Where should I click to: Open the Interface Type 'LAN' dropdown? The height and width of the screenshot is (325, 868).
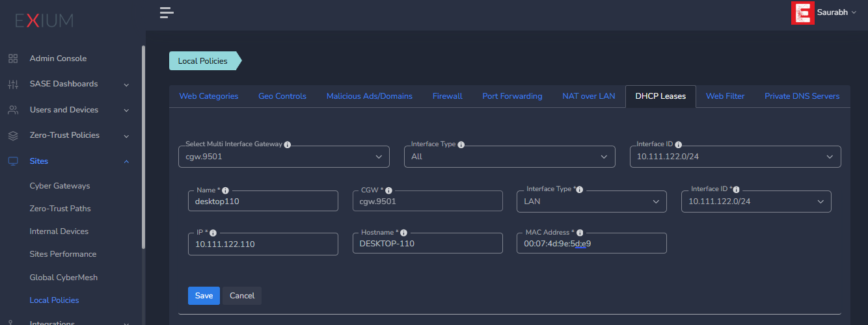591,201
